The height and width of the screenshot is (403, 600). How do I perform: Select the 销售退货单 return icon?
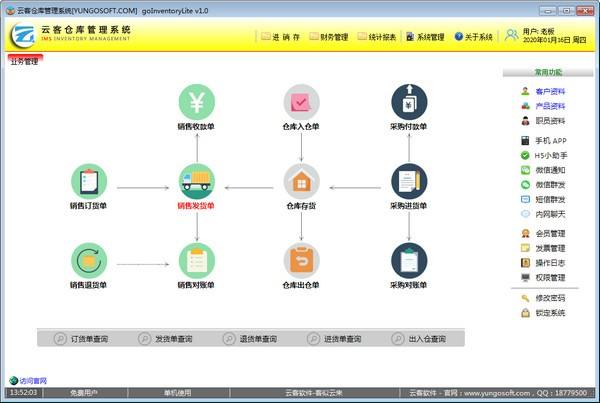click(90, 260)
